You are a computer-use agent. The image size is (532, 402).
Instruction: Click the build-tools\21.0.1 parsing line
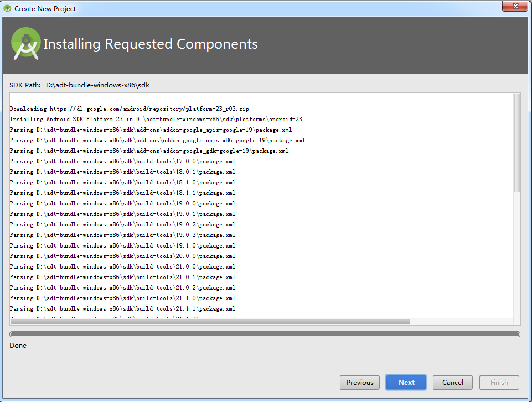(122, 277)
